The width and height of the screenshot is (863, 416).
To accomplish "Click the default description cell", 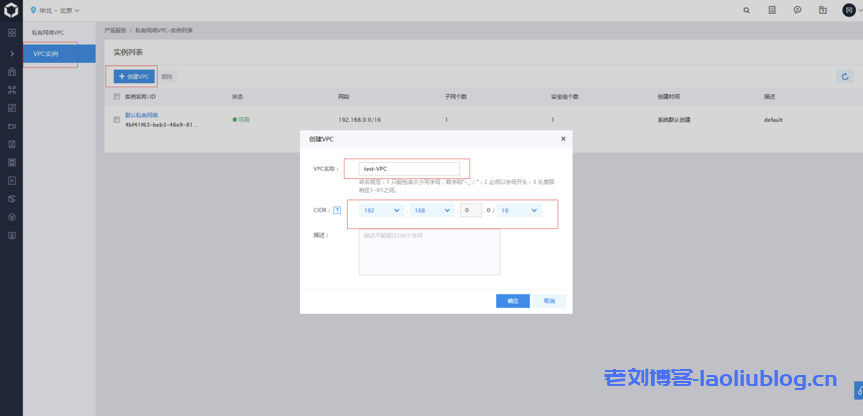I will click(773, 119).
